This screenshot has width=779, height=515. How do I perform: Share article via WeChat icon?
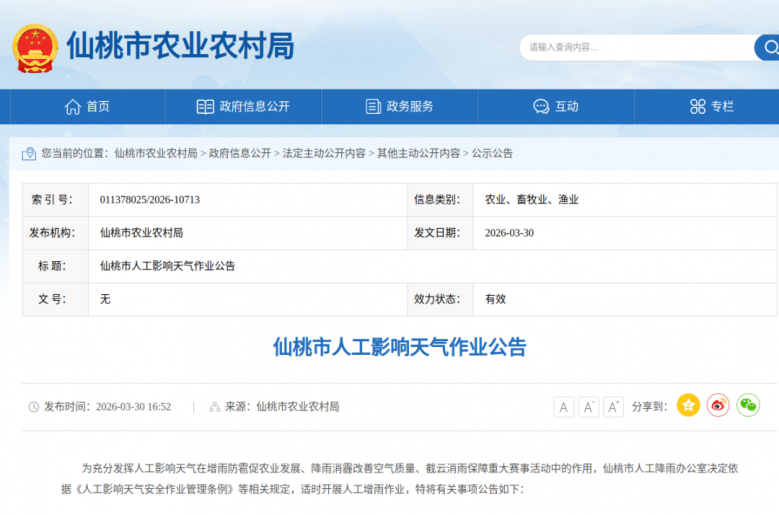[x=748, y=405]
